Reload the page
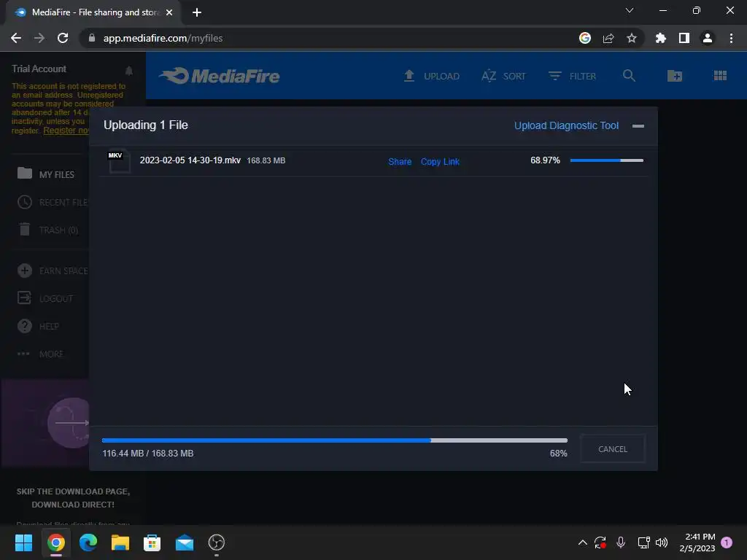 pyautogui.click(x=63, y=38)
